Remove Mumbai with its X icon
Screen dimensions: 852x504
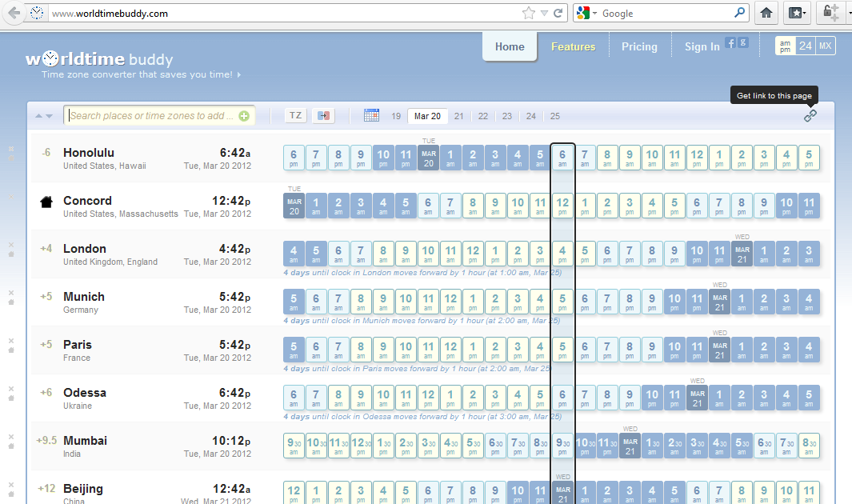[x=11, y=437]
